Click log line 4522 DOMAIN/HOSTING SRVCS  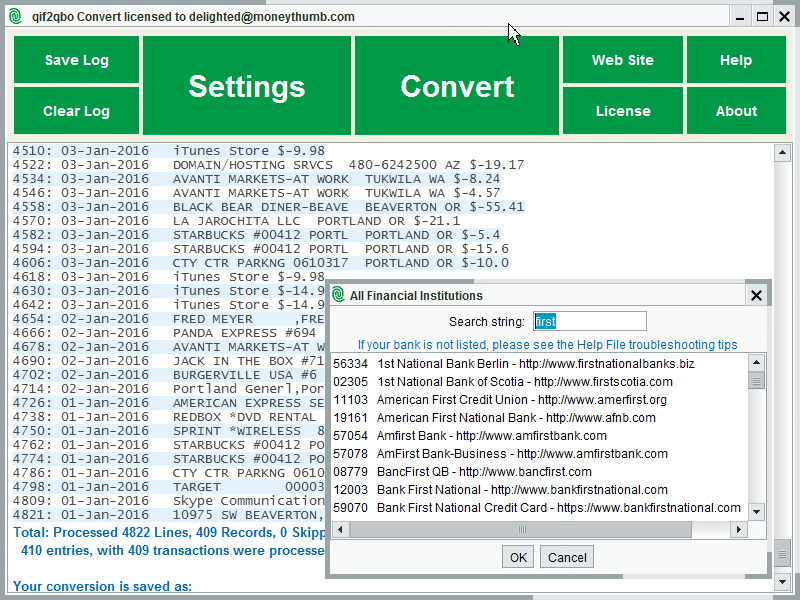coord(268,165)
